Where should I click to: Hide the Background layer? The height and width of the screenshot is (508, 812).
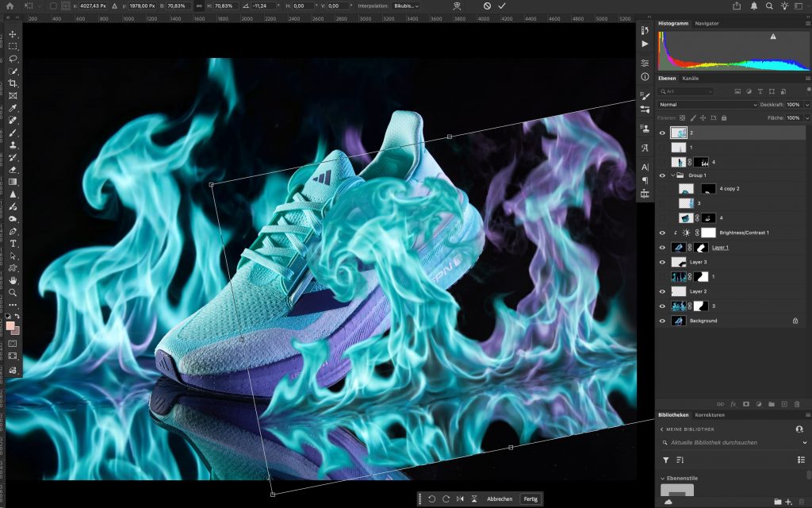click(663, 321)
